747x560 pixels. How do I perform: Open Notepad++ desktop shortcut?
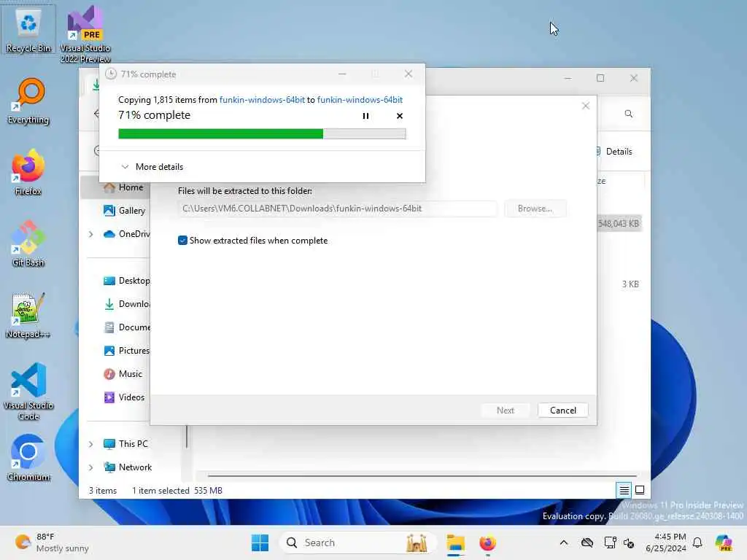click(x=28, y=315)
